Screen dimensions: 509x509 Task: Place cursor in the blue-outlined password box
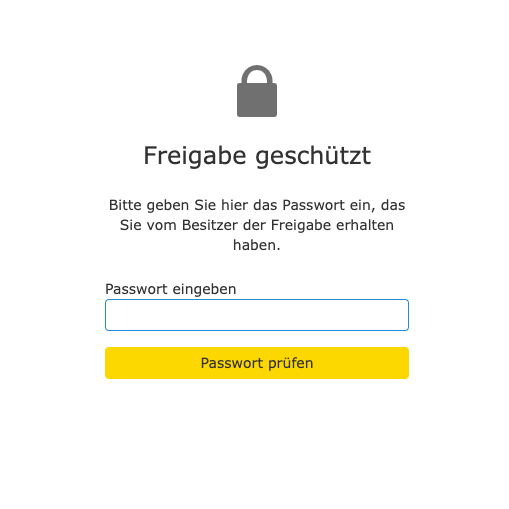point(257,315)
